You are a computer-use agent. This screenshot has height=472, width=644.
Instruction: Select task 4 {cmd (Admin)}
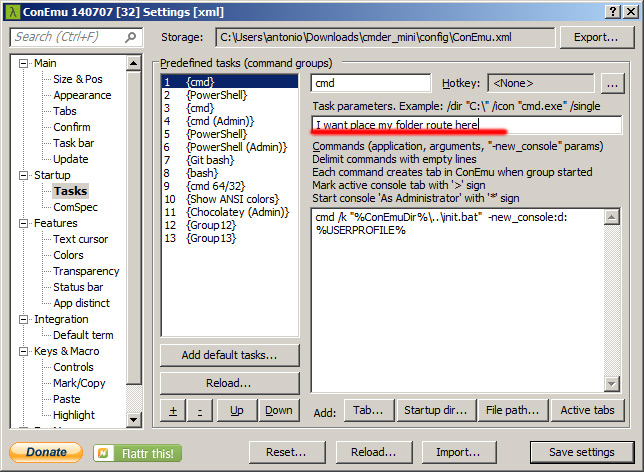click(230, 121)
